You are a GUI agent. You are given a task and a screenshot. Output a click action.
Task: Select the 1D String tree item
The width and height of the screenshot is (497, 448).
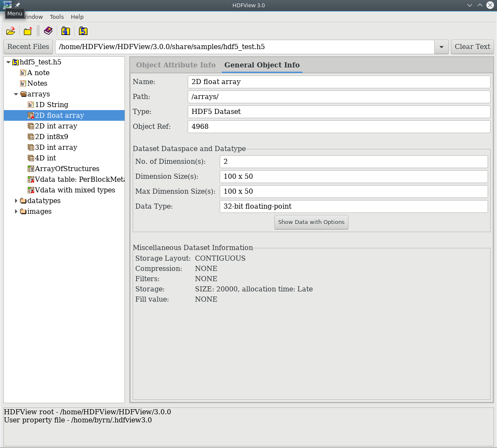coord(52,105)
